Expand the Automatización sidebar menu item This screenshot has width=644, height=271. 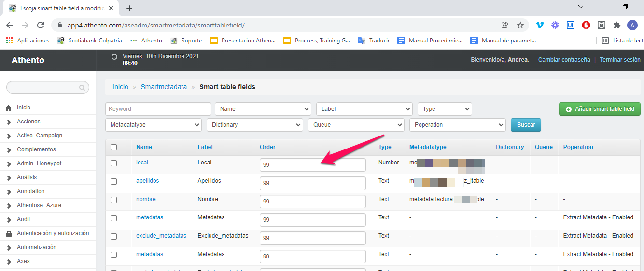pos(36,247)
